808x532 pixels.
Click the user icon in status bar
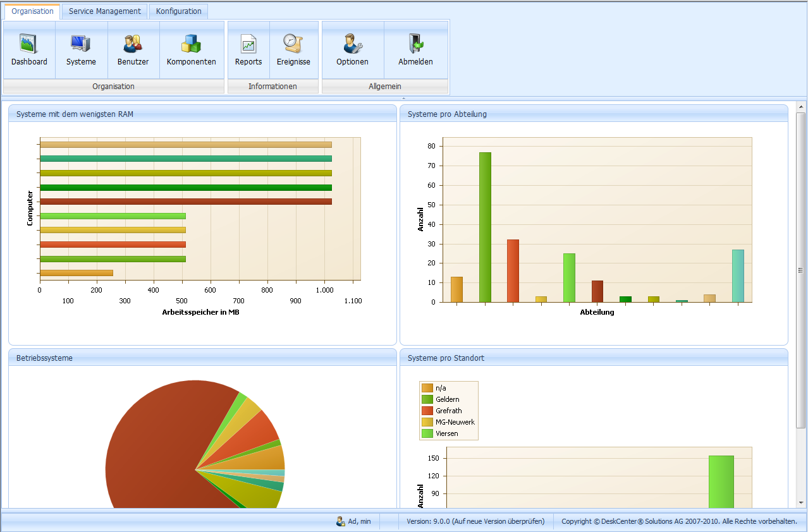coord(340,521)
